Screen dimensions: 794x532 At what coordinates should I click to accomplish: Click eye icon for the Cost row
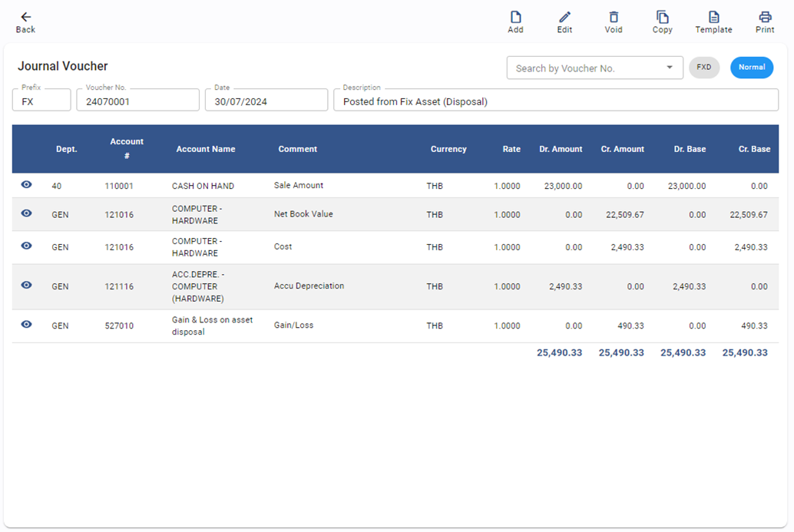tap(26, 246)
